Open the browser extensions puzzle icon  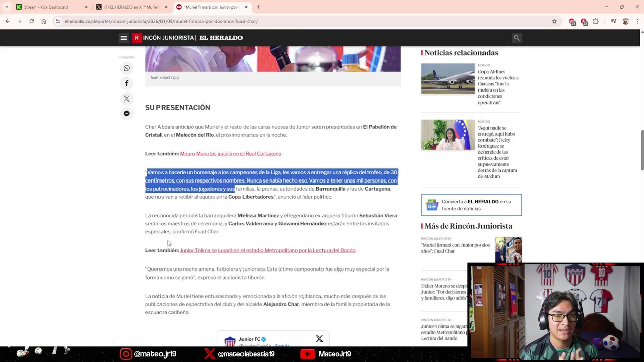(x=596, y=21)
